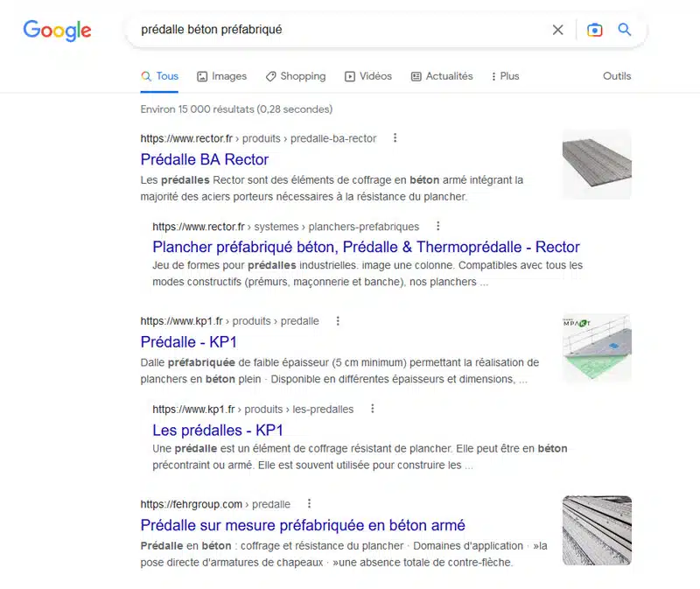Switch to the Vidéos tab

[x=368, y=76]
